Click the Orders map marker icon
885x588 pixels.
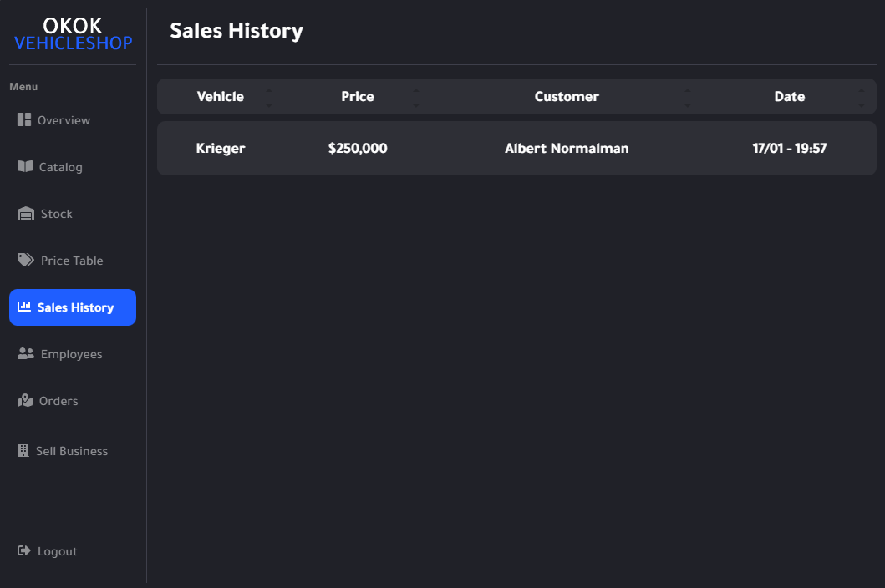click(x=25, y=401)
